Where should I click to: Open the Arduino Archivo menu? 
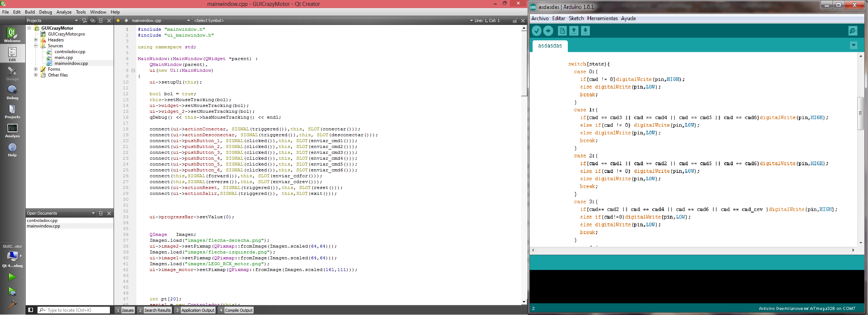540,18
